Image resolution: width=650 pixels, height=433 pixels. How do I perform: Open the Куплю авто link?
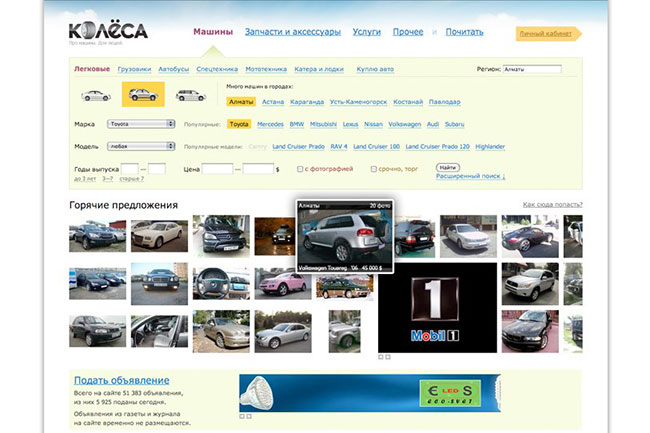coord(375,69)
